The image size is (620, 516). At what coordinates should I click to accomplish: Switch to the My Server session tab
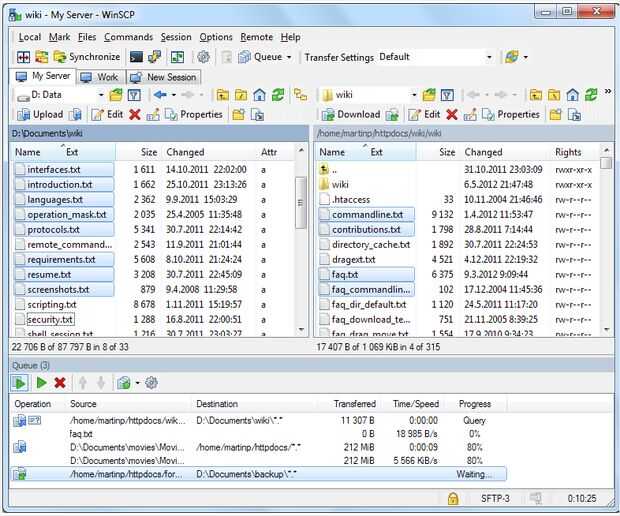point(43,76)
